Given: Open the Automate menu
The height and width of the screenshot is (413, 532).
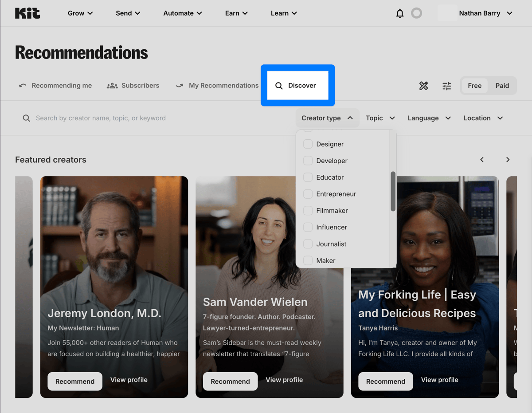Looking at the screenshot, I should (182, 13).
